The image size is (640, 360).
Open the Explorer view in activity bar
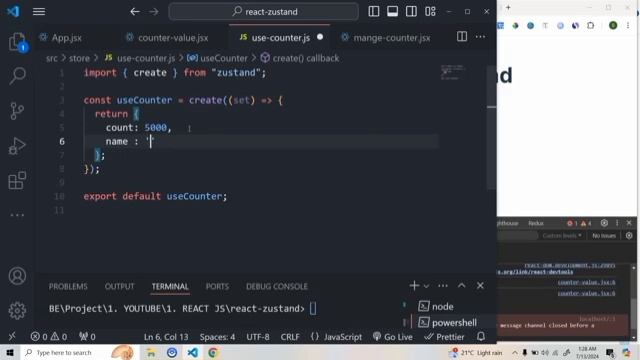point(17,42)
